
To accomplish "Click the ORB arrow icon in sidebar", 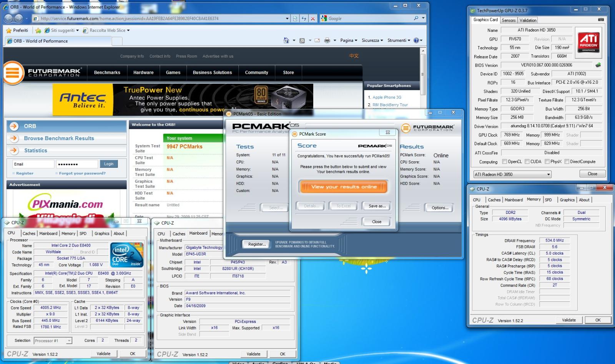I will pyautogui.click(x=14, y=126).
